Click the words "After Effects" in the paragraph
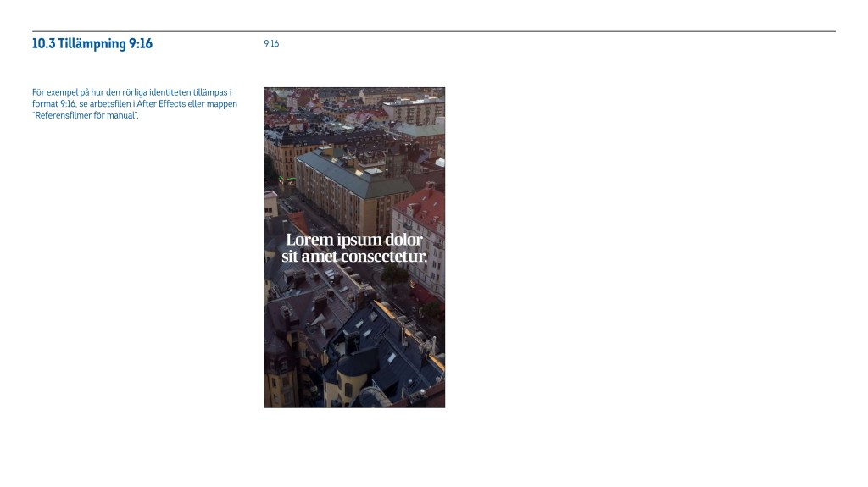The image size is (868, 487). click(x=159, y=103)
